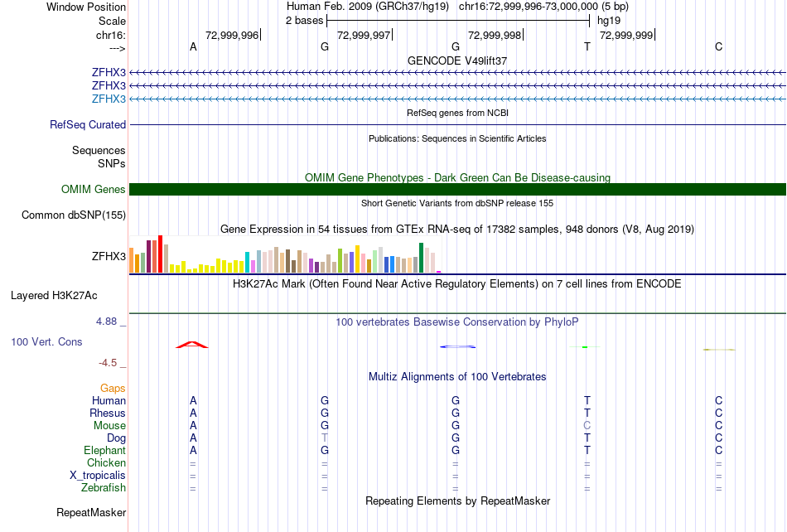Select the Scale track label

(x=112, y=21)
